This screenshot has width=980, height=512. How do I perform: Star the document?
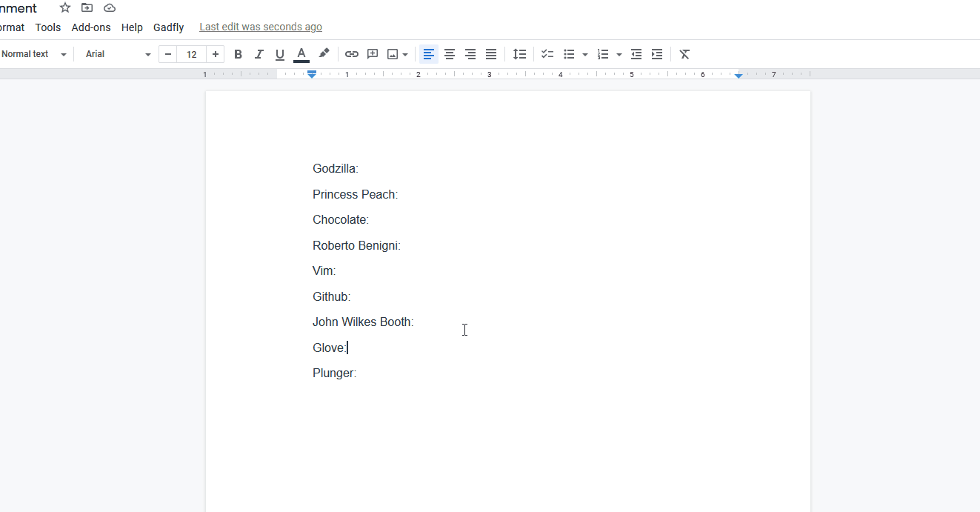[65, 8]
